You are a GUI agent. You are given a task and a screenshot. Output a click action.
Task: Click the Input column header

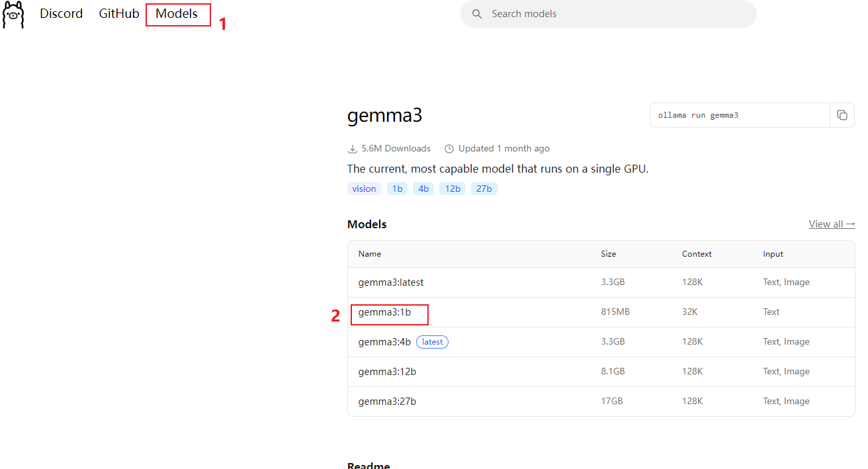pyautogui.click(x=773, y=254)
